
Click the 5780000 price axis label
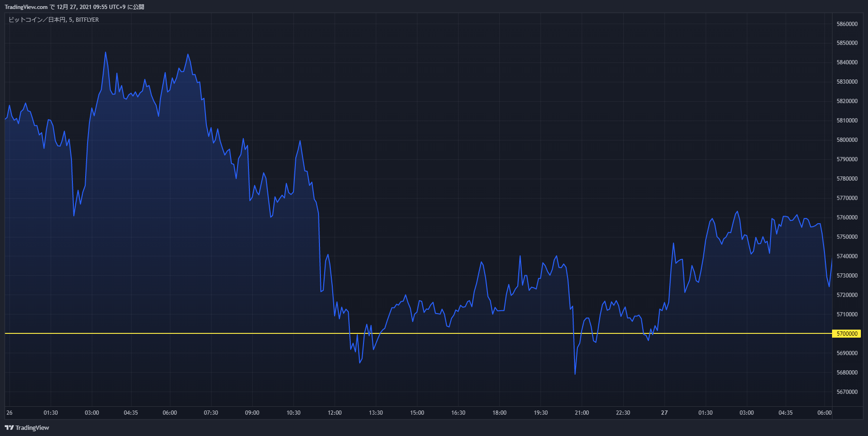(x=847, y=179)
